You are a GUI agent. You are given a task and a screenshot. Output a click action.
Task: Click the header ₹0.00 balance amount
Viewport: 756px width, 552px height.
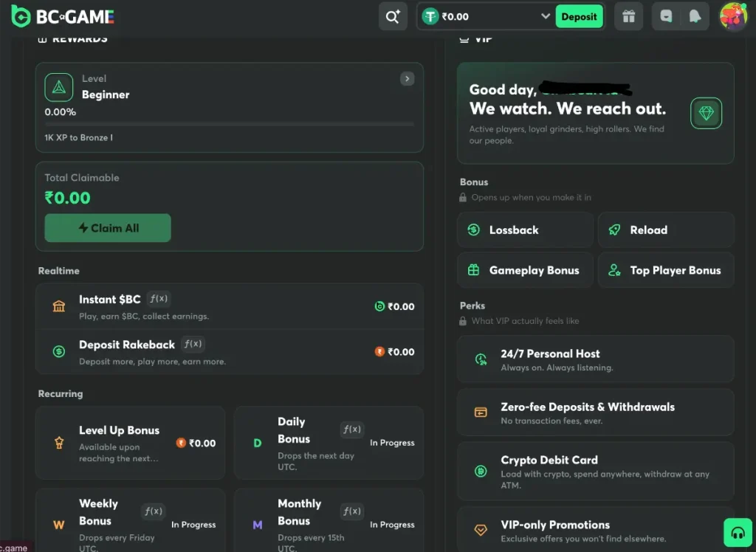pyautogui.click(x=455, y=17)
